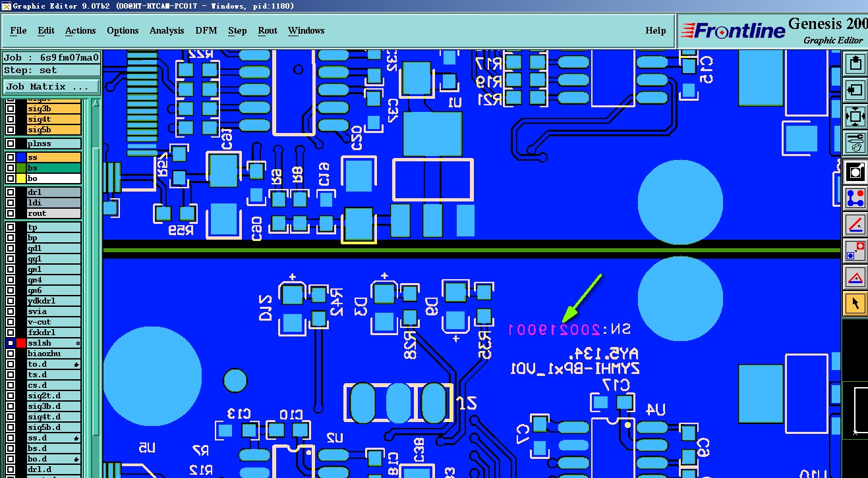The width and height of the screenshot is (868, 478).
Task: Open the Actions menu
Action: 80,30
